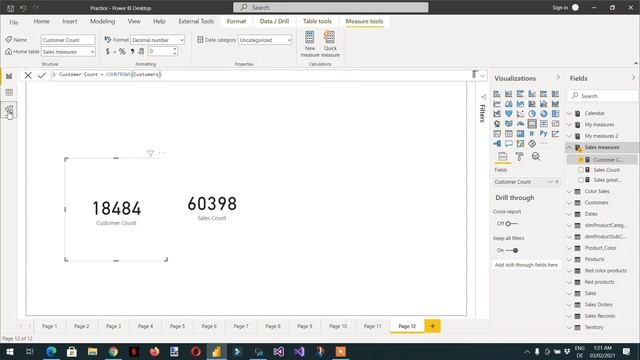Collapse the Sales measures table
Screen dimensions: 640x360
pyautogui.click(x=570, y=147)
